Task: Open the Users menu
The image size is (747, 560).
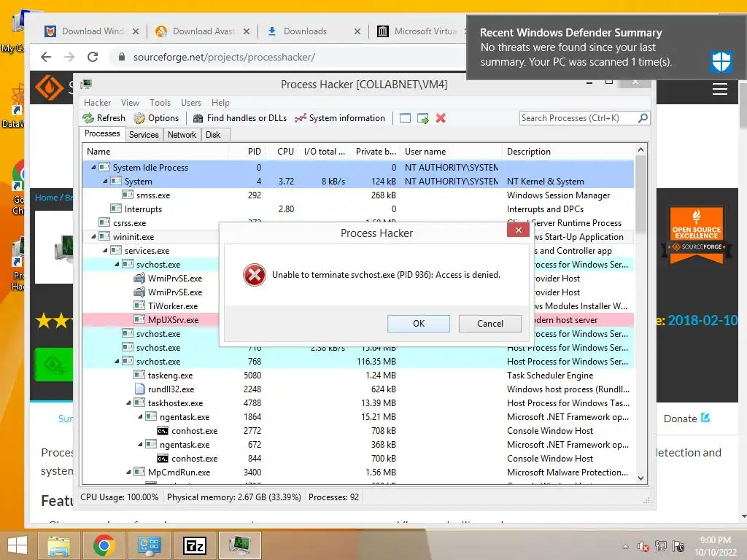Action: [190, 103]
